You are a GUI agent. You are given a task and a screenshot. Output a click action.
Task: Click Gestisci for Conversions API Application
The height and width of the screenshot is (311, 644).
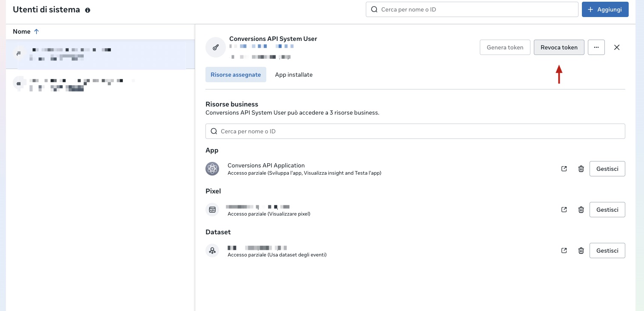pos(607,169)
